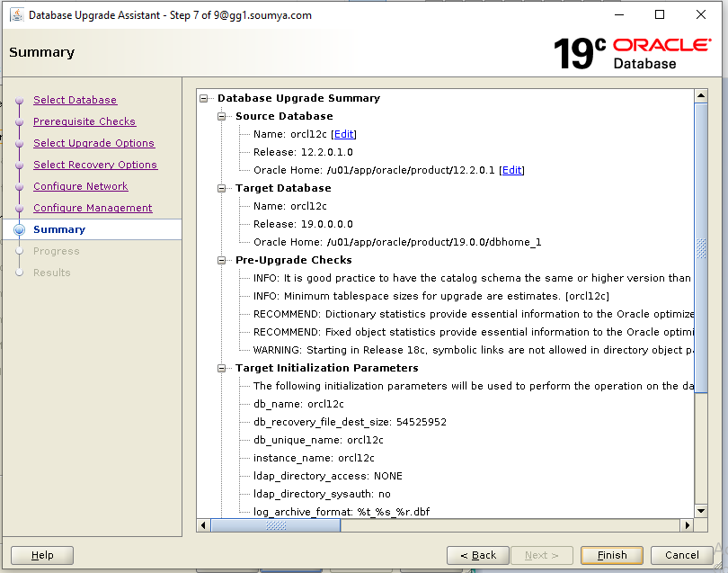This screenshot has width=728, height=573.
Task: Select target database 'Name: orcl12c' row
Action: 289,206
